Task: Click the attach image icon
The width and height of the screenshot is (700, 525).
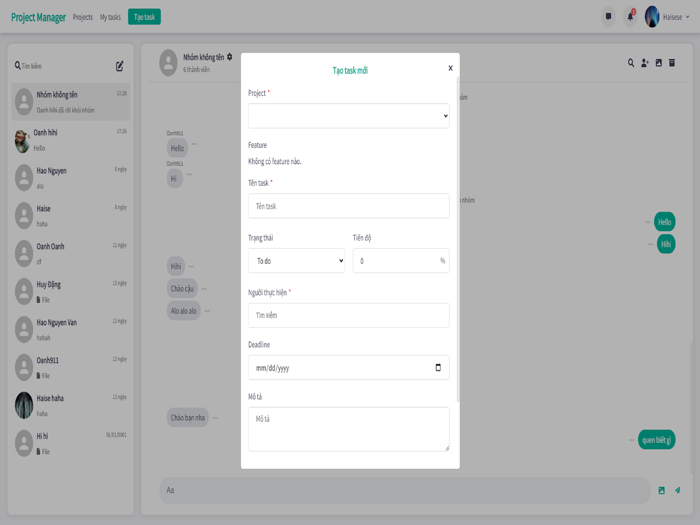Action: [x=662, y=490]
